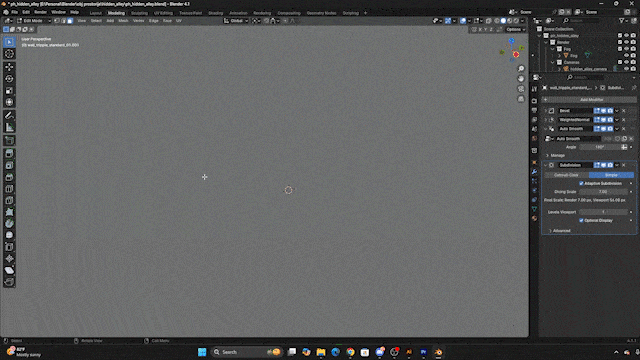The height and width of the screenshot is (360, 640).
Task: Select Catmull-Clark subdivision type
Action: [566, 175]
